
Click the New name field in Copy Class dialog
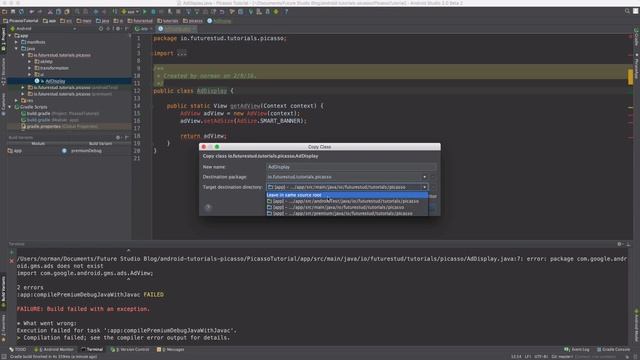tap(351, 167)
